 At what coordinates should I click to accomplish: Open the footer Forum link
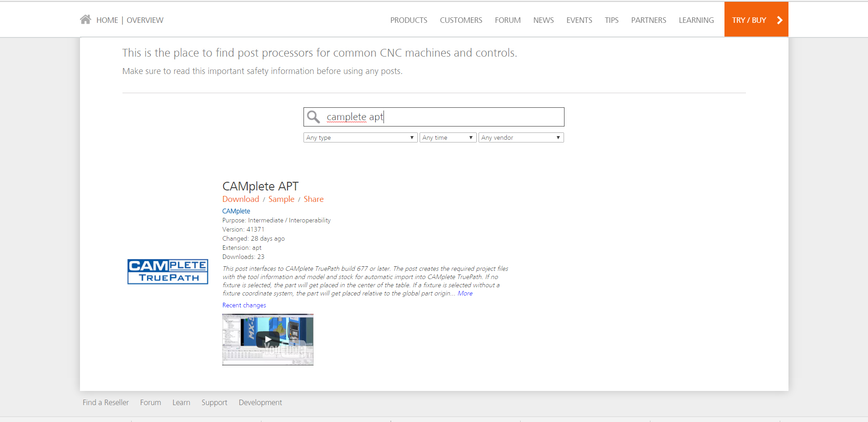(150, 402)
